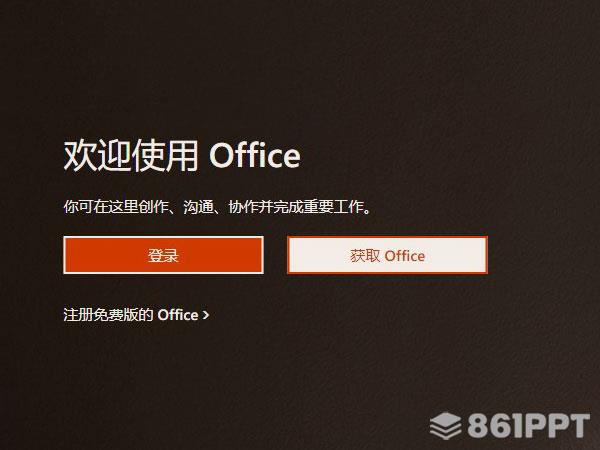Click the white 获取 Office button
The height and width of the screenshot is (450, 600).
click(387, 255)
